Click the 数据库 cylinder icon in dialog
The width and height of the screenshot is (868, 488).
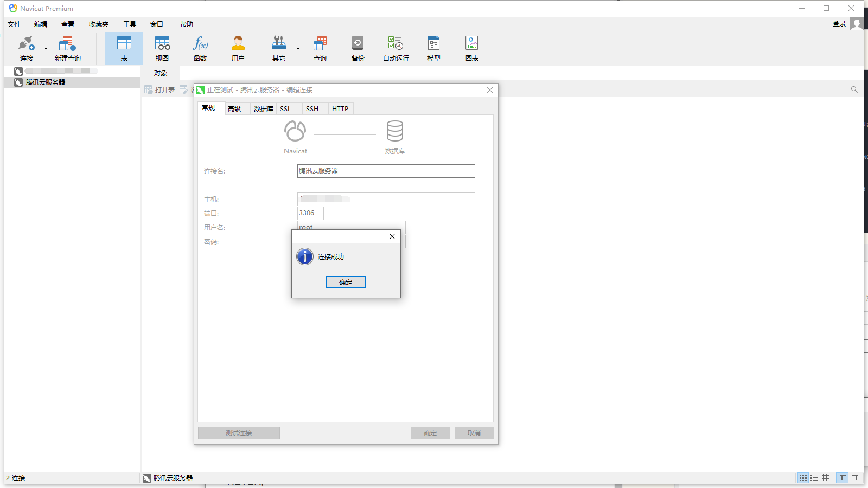pos(395,131)
